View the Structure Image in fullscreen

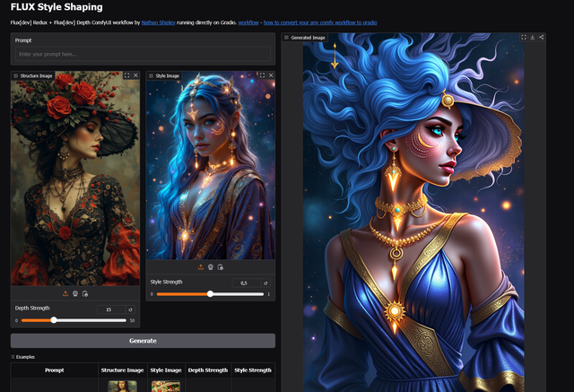126,75
